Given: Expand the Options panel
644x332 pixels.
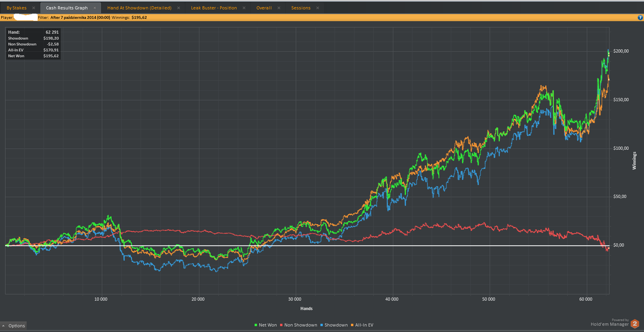Looking at the screenshot, I should [13, 326].
